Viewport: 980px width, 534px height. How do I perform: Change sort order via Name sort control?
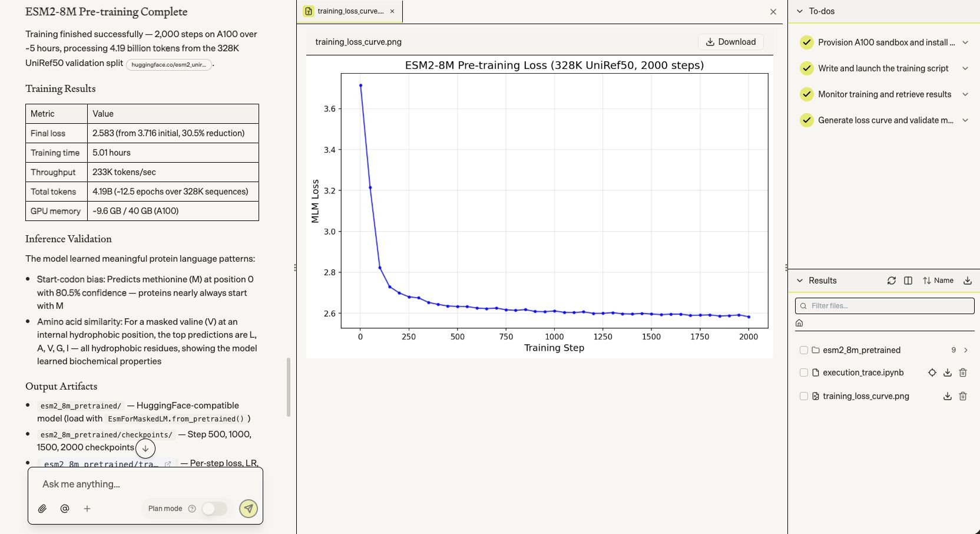pyautogui.click(x=938, y=281)
